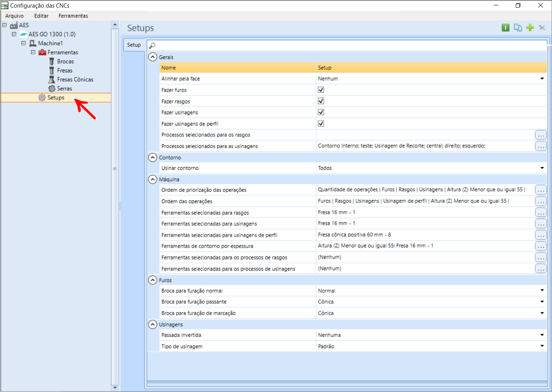Screen dimensions: 552x392
Task: Collapse the Contorno section
Action: [152, 158]
